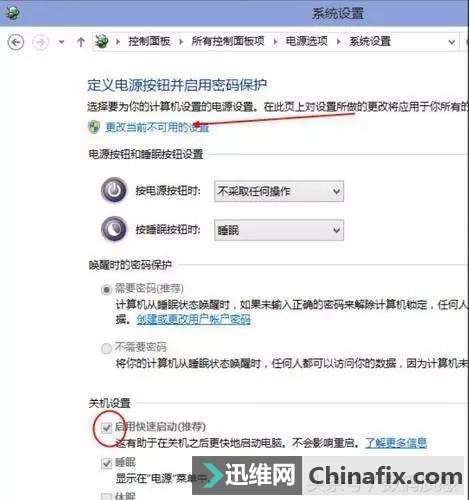Go up one folder level
Image resolution: width=469 pixels, height=500 pixels.
coord(81,42)
